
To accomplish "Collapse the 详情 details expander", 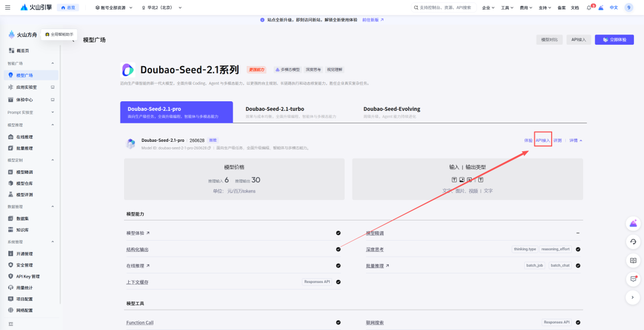I will tap(575, 141).
